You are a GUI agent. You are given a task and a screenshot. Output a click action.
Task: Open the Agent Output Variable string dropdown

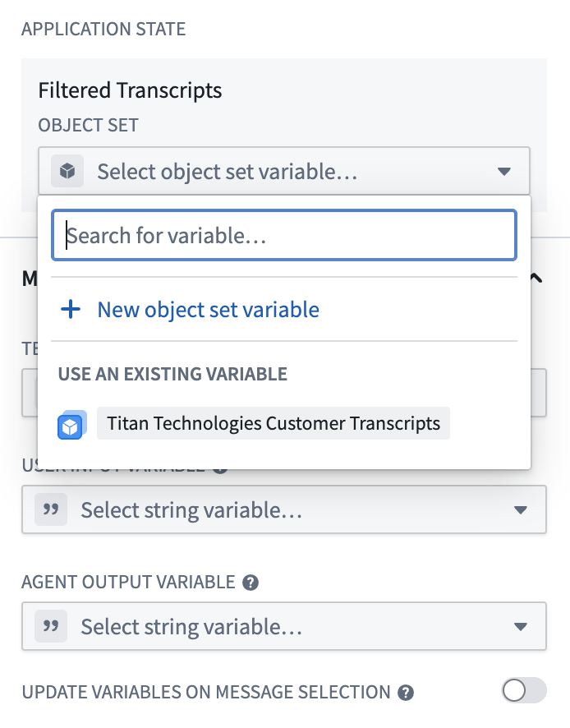click(x=283, y=626)
